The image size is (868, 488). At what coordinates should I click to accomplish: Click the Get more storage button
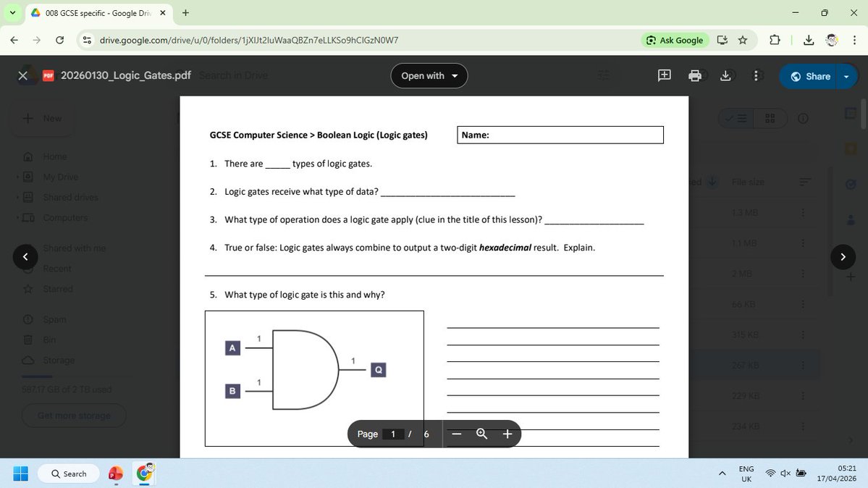74,416
